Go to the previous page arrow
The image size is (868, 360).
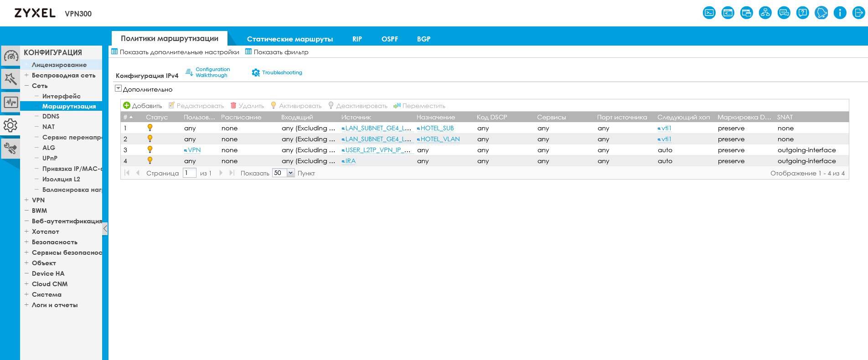coord(138,173)
